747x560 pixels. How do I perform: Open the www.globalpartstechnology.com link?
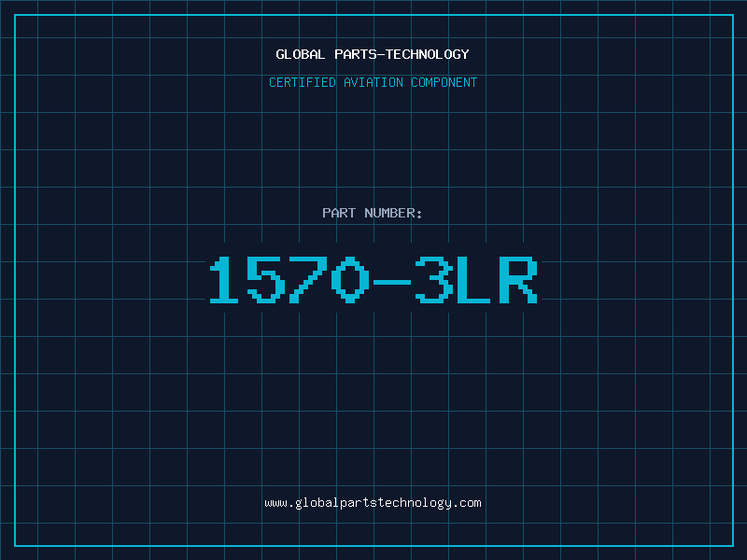373,503
